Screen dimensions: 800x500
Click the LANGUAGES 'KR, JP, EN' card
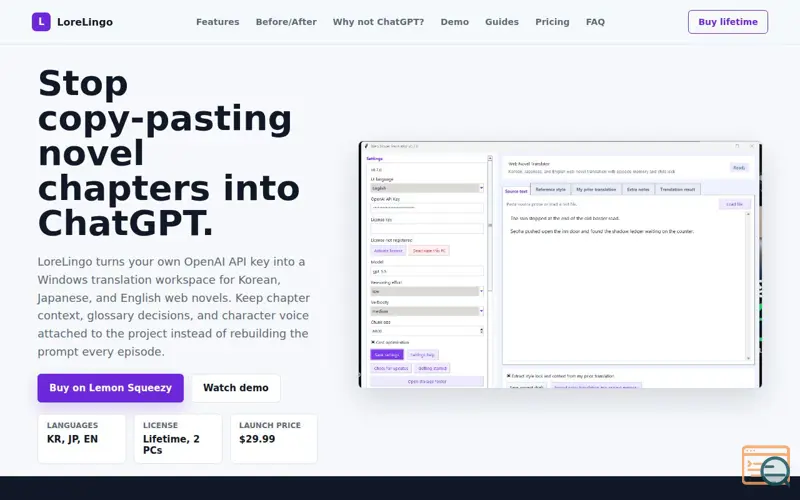click(x=82, y=439)
